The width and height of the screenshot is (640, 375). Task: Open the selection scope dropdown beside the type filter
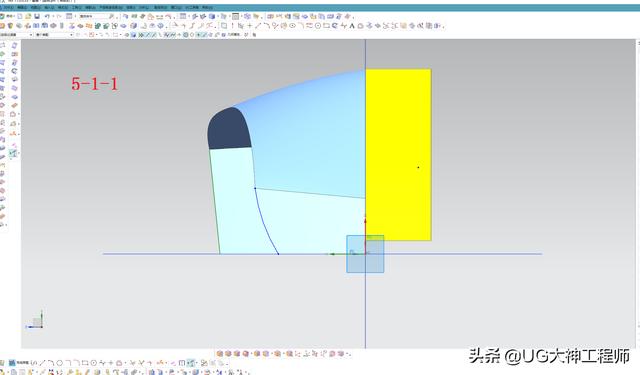[x=54, y=35]
